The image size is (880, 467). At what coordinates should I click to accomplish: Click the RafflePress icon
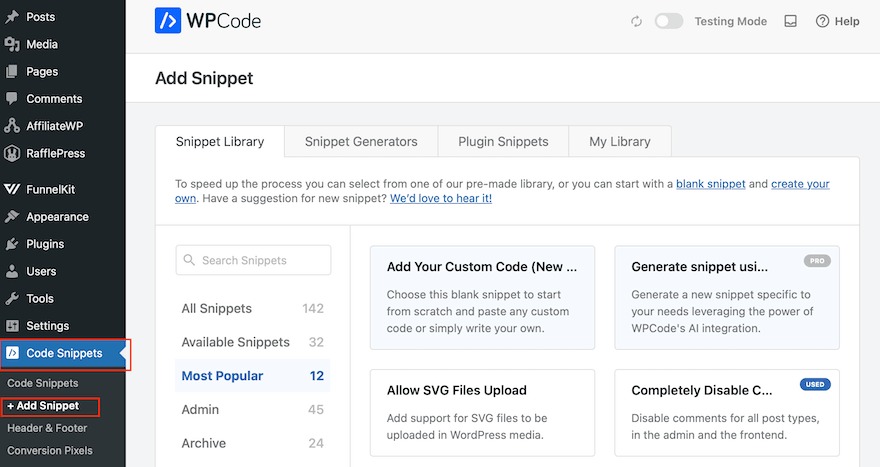pos(12,153)
